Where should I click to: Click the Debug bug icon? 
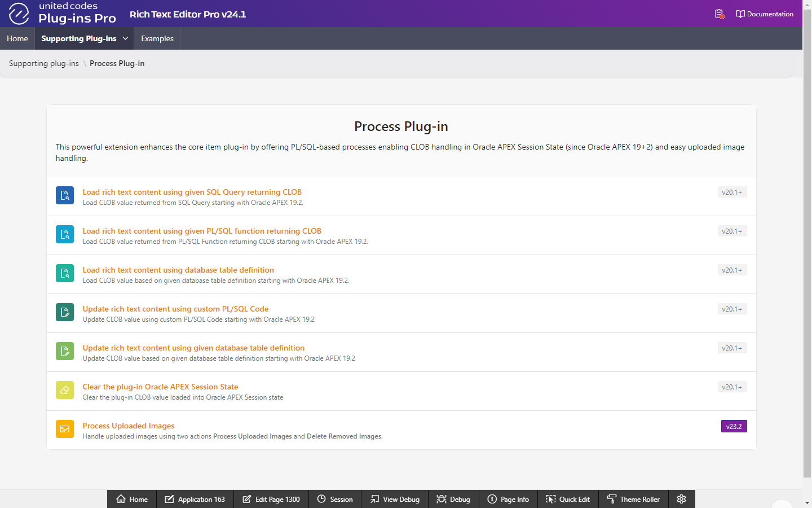(x=442, y=499)
